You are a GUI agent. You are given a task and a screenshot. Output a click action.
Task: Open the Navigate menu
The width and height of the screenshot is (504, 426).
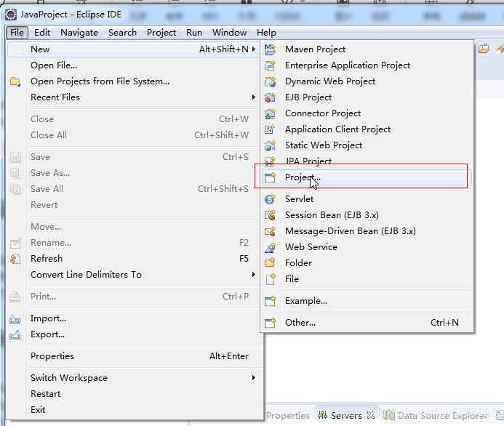pos(79,33)
